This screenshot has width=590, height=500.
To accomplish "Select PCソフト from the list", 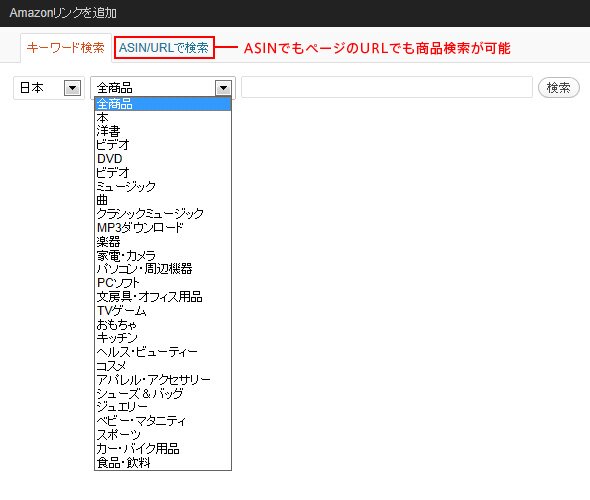I will point(163,283).
